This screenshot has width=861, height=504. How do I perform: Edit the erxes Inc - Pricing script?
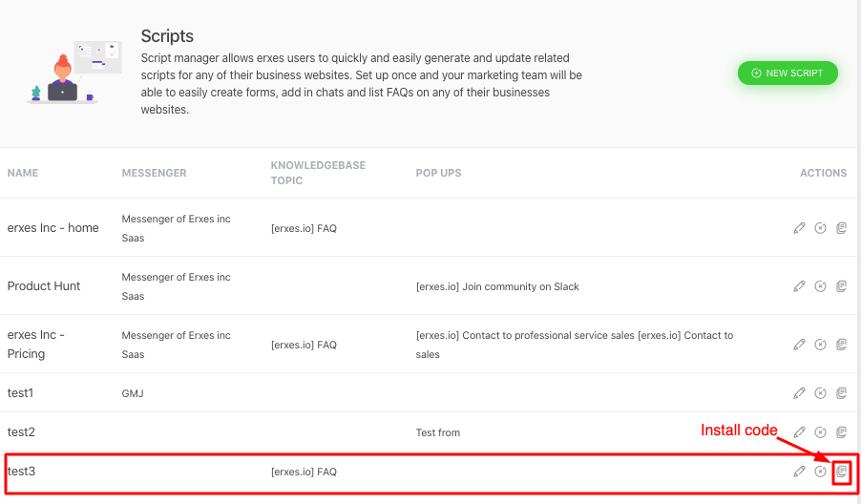coord(800,345)
